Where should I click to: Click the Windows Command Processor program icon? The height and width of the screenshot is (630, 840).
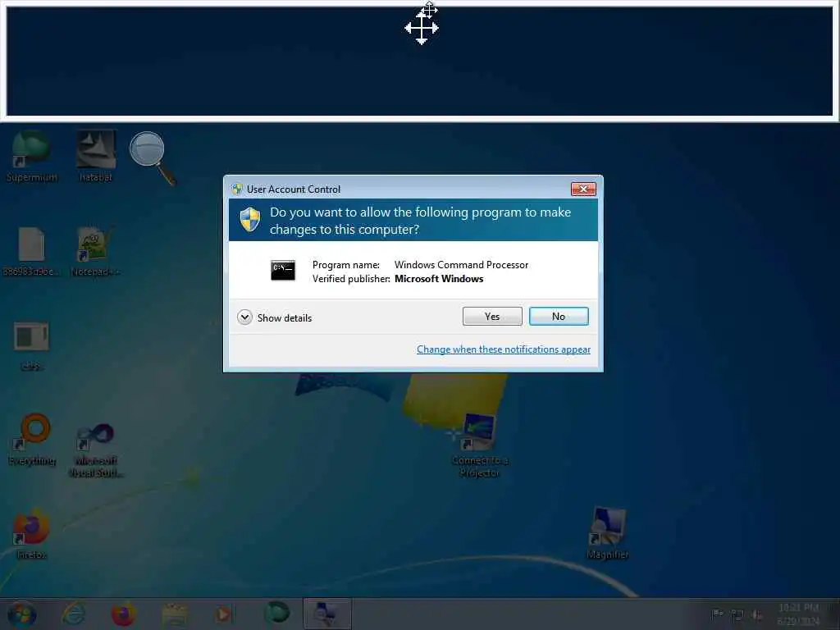[x=283, y=271]
